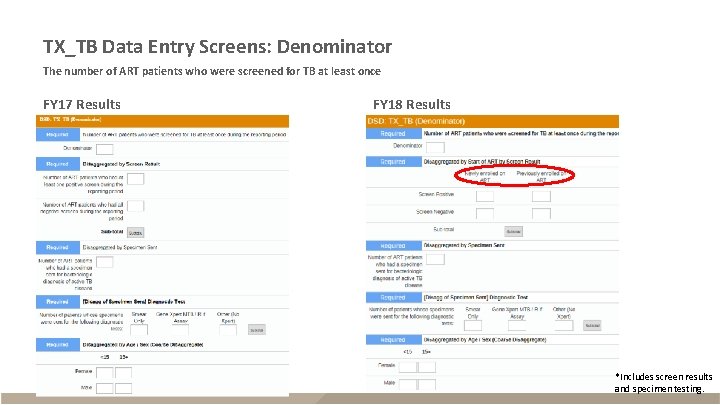This screenshot has width=720, height=405.
Task: Click the FY18 'Screen Negative' row label
Action: (435, 212)
